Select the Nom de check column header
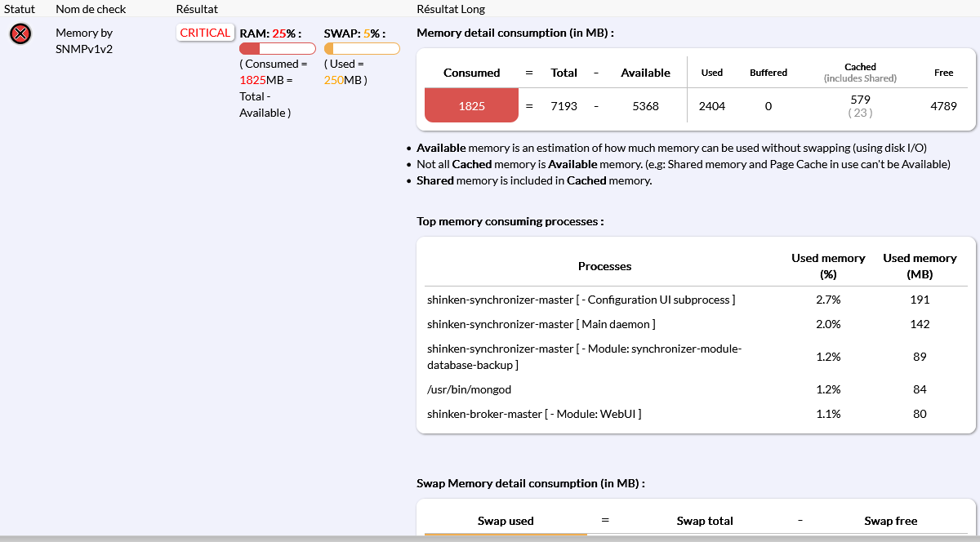The image size is (980, 542). click(x=91, y=9)
